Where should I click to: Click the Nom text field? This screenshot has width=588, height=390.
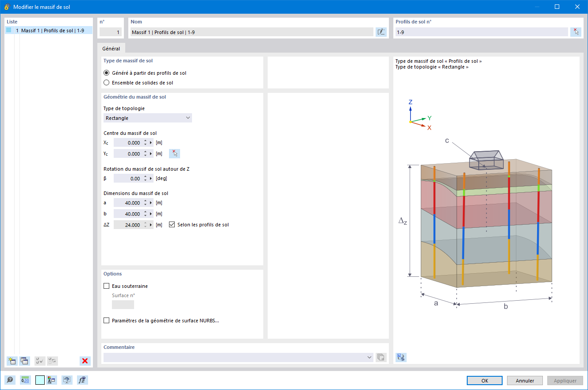click(x=252, y=32)
